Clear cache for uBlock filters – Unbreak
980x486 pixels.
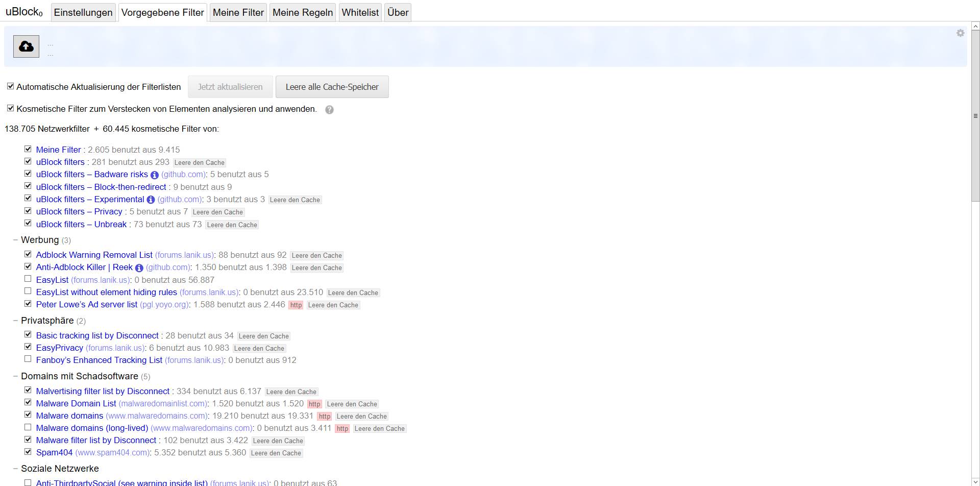pyautogui.click(x=232, y=225)
